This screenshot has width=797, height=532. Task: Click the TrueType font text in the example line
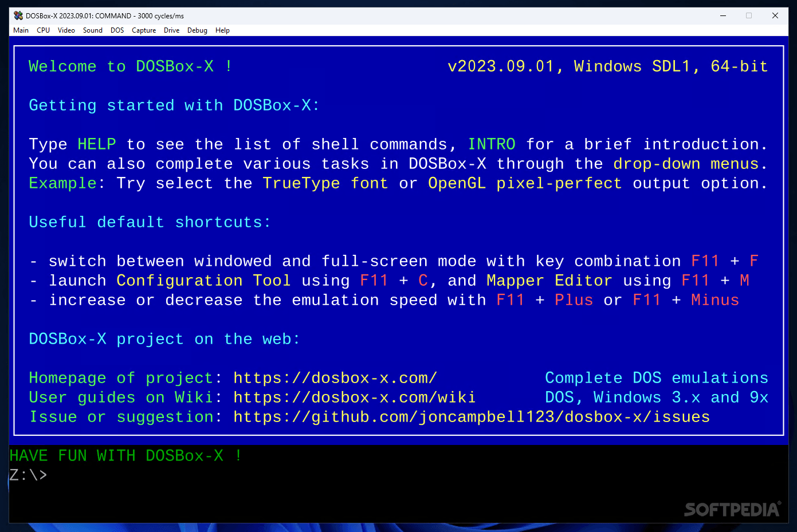(325, 183)
